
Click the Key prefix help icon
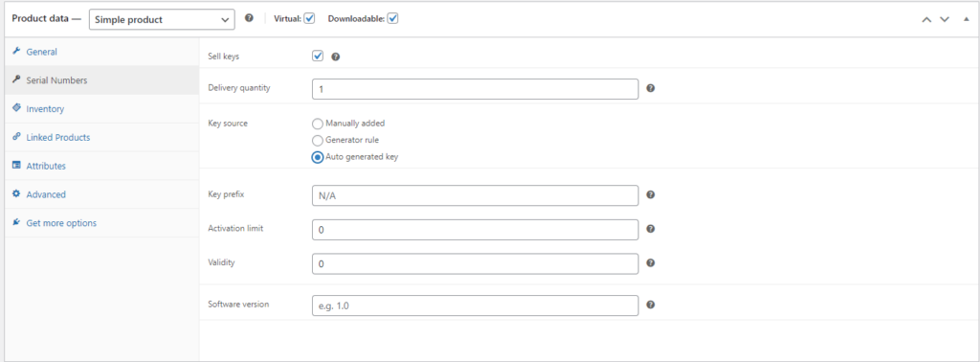tap(650, 195)
